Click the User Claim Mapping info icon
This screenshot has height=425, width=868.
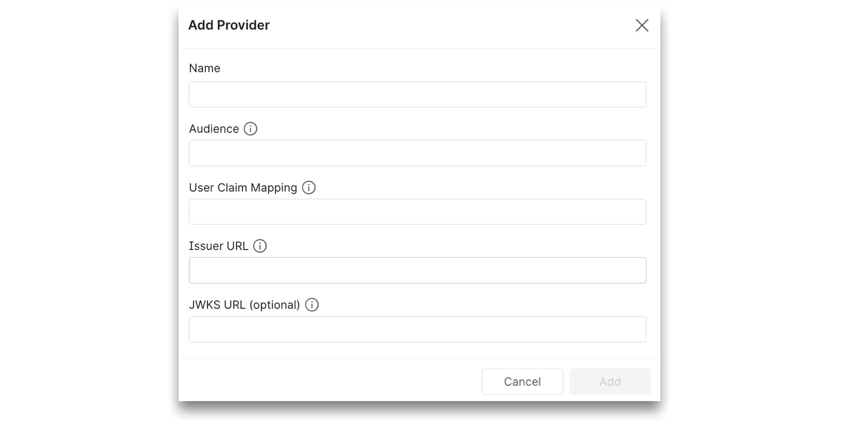click(x=309, y=188)
